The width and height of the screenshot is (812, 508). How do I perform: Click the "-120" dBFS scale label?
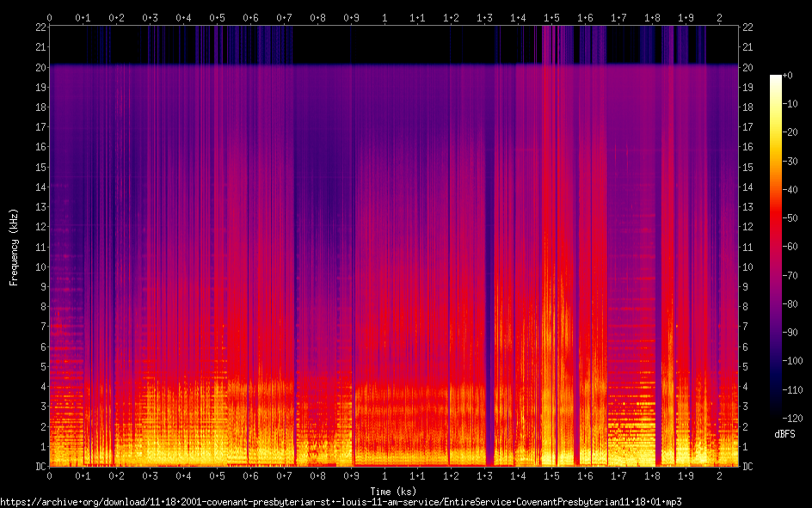point(792,419)
